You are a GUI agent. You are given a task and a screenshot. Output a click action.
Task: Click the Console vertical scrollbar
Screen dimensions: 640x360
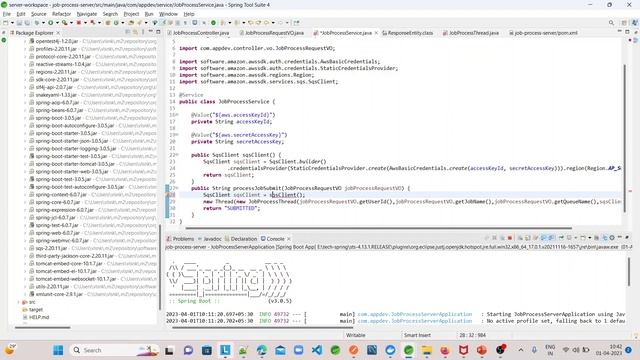click(x=629, y=272)
